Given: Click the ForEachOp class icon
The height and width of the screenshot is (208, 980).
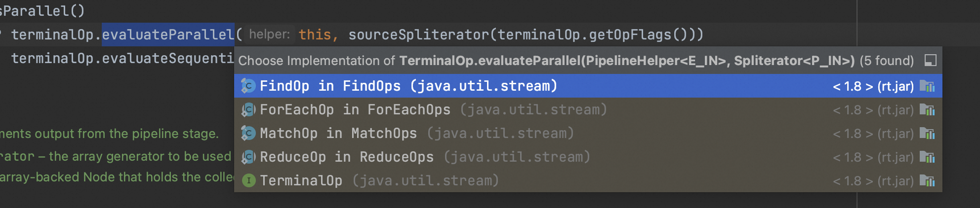Looking at the screenshot, I should (248, 110).
